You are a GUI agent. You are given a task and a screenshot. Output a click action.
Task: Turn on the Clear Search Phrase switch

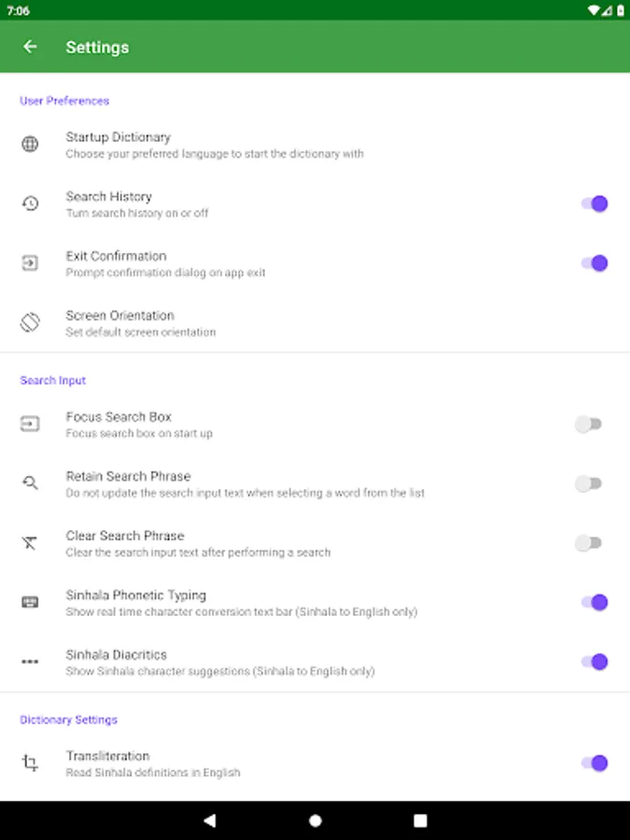(589, 542)
